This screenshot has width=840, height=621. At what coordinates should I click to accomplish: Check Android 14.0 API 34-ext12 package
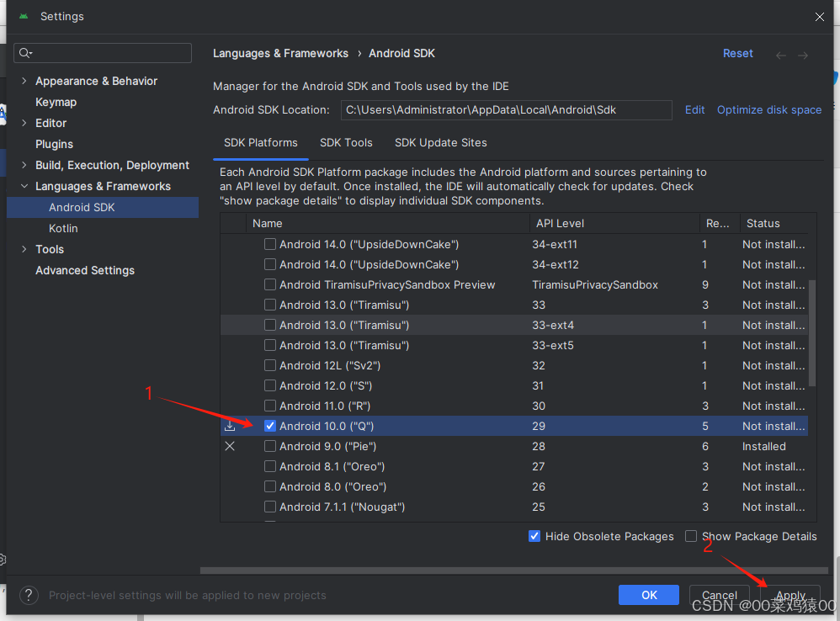coord(270,264)
